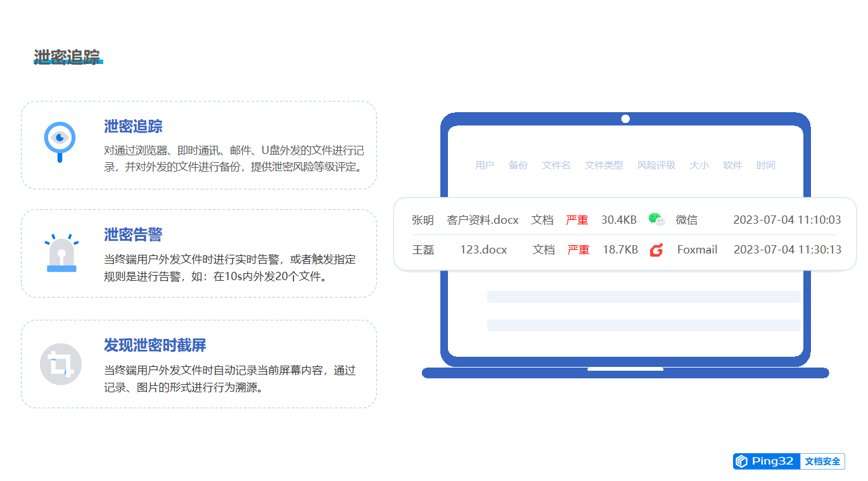Select the 备份 column header
Image resolution: width=868 pixels, height=481 pixels.
pyautogui.click(x=518, y=165)
